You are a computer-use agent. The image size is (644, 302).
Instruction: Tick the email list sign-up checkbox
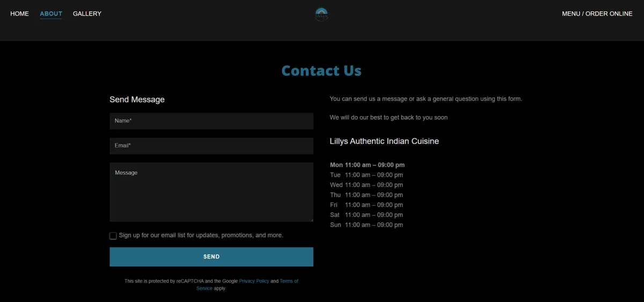pyautogui.click(x=113, y=236)
